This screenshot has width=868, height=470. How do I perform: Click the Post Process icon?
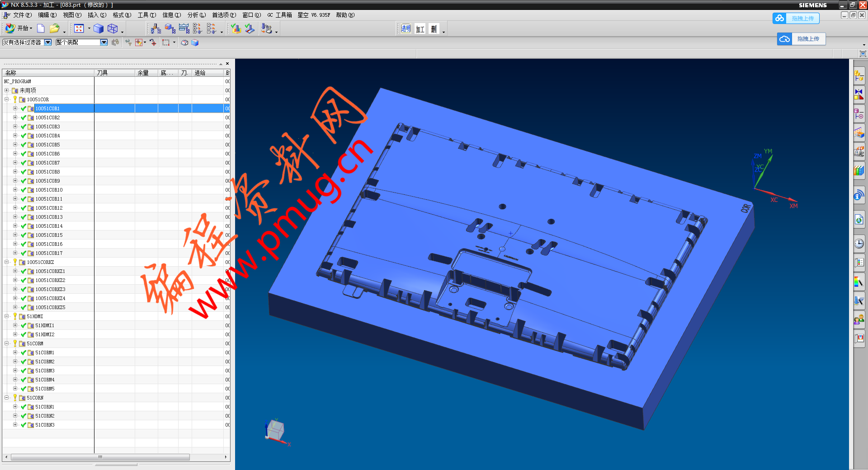pos(267,29)
